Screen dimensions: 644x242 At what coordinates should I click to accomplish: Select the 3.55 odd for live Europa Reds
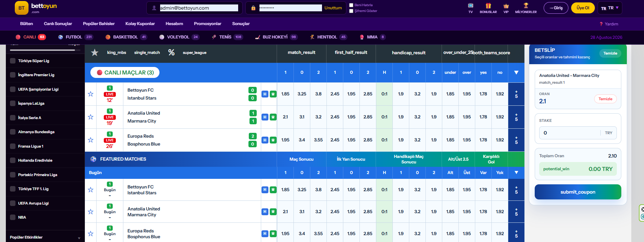[x=318, y=140]
